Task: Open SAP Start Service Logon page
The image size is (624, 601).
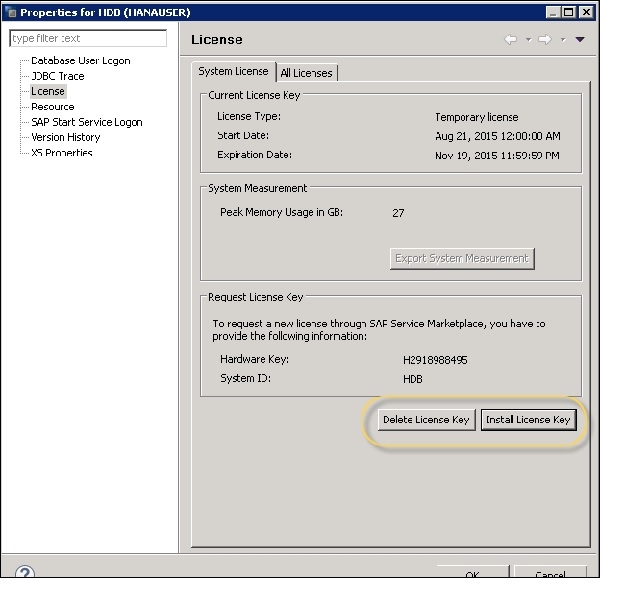Action: click(x=86, y=122)
